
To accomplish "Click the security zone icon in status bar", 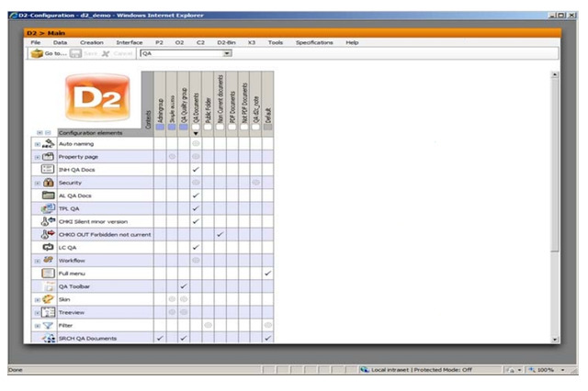I will (x=364, y=370).
